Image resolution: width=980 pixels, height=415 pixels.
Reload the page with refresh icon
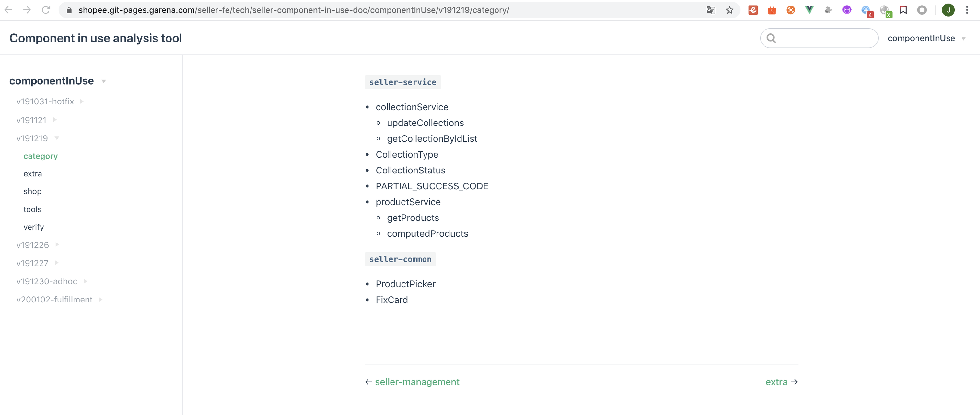tap(46, 10)
